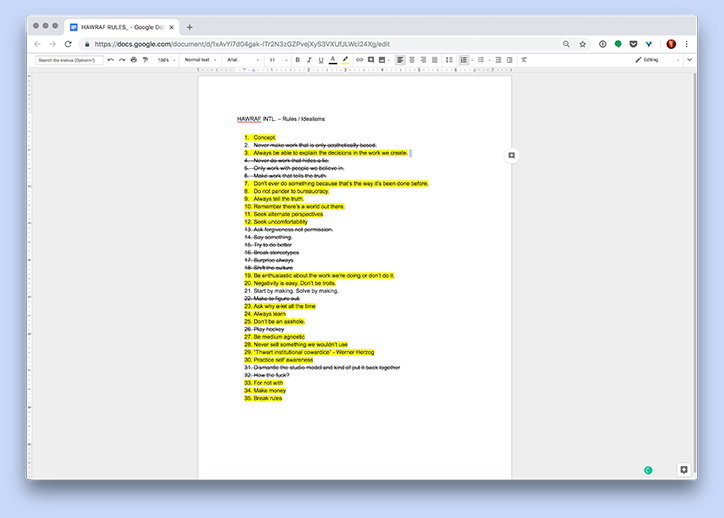Click the Explore button at bottom right
The height and width of the screenshot is (518, 724).
[684, 470]
